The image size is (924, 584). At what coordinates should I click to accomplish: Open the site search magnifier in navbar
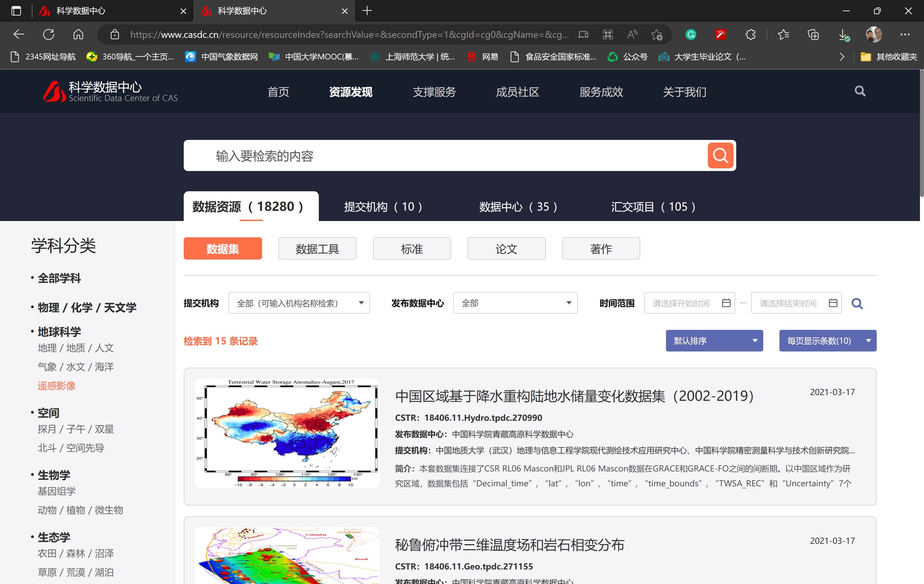tap(859, 91)
